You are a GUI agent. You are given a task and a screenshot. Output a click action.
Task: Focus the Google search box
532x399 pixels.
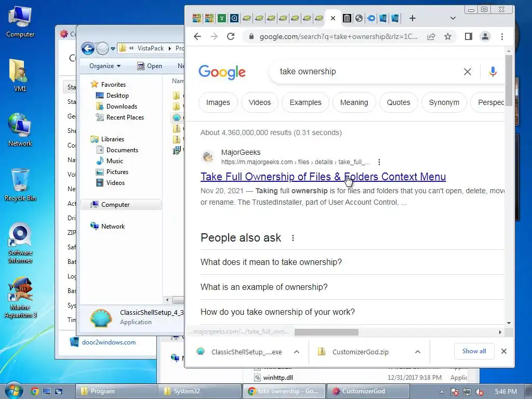(x=366, y=72)
